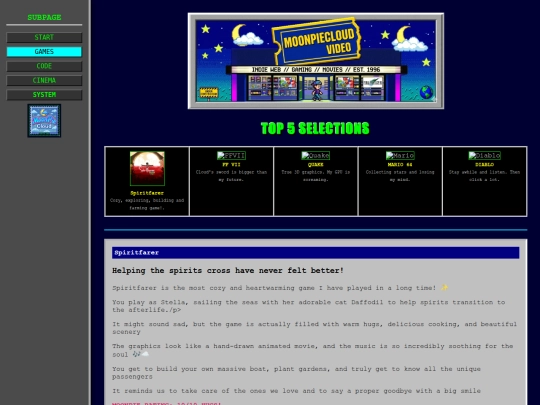
Task: Open the DIABLO game title
Action: point(484,165)
